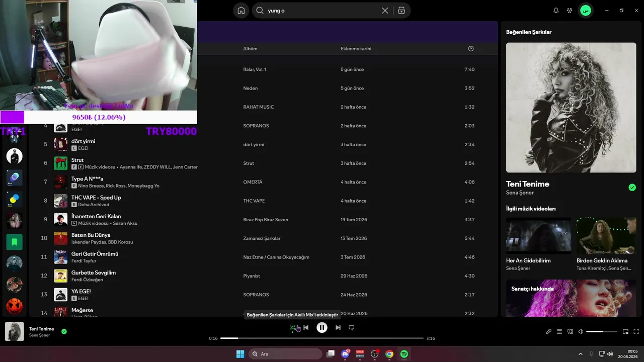Open the Browse icon beside the search bar
The height and width of the screenshot is (362, 644).
point(401,11)
